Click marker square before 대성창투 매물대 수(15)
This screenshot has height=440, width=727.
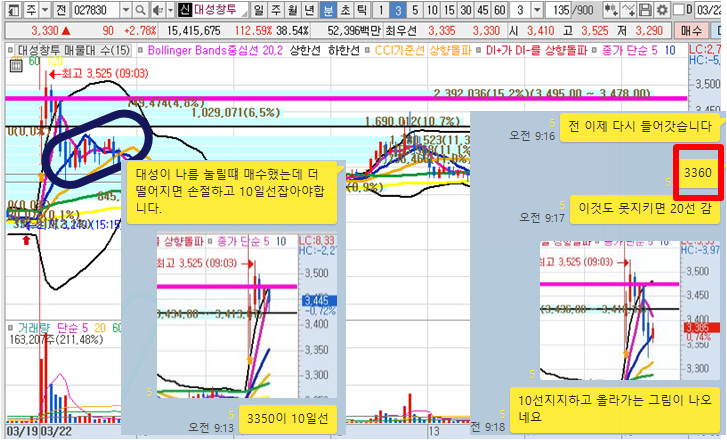(x=11, y=49)
